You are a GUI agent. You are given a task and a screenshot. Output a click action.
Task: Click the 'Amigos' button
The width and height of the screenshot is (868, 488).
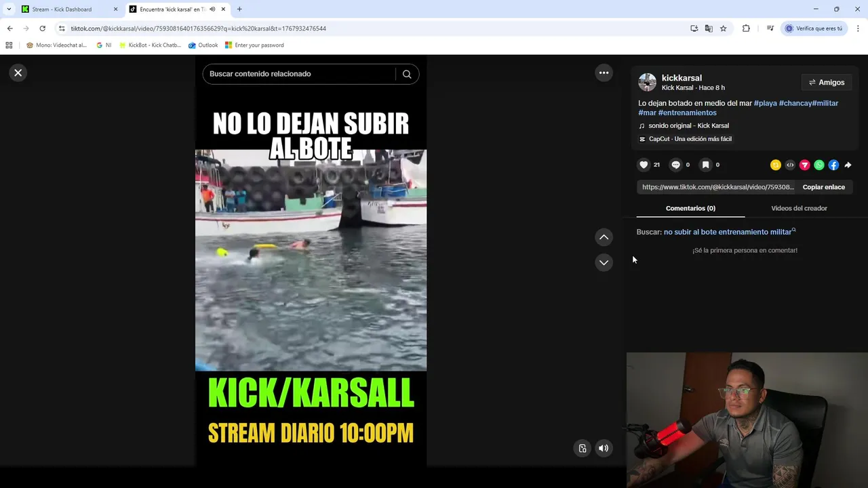(x=827, y=83)
